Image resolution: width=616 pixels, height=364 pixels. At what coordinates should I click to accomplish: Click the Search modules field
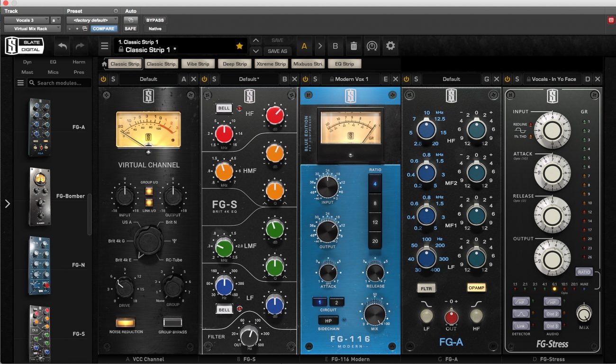pyautogui.click(x=59, y=83)
